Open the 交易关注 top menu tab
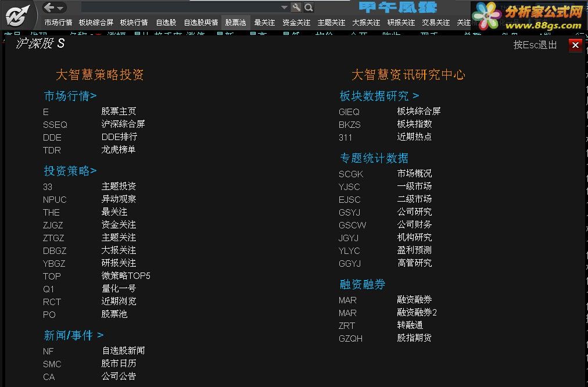Screen dimensions: 588x387 (436, 23)
